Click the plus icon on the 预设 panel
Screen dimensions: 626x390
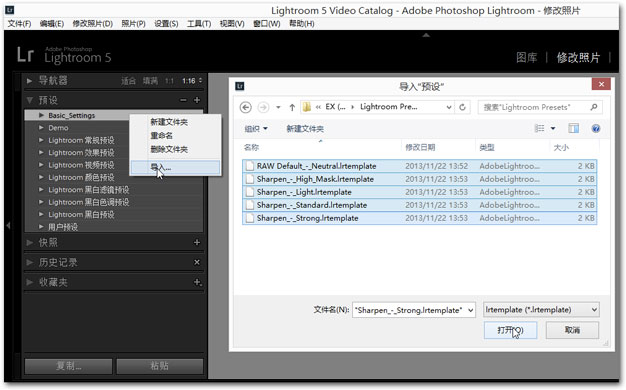click(x=197, y=100)
